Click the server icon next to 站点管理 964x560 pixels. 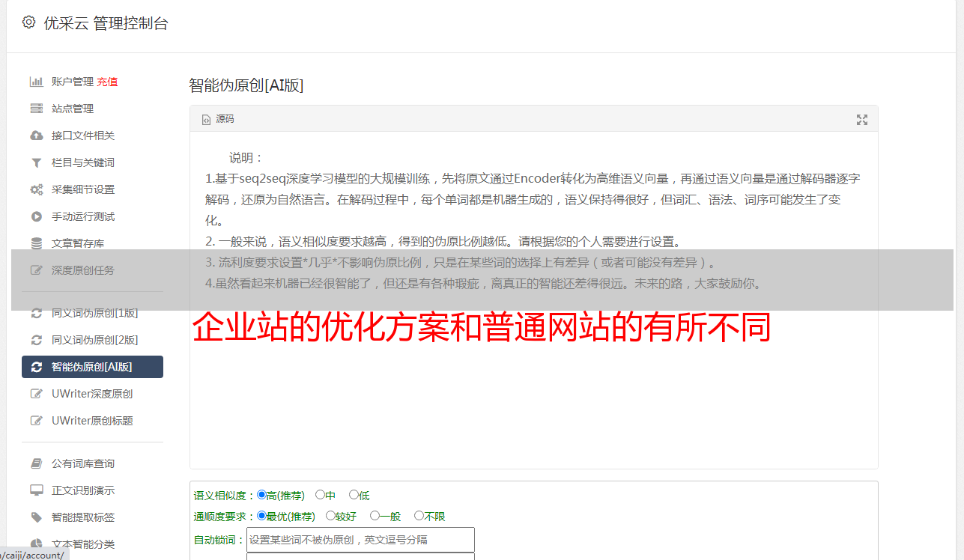tap(36, 109)
